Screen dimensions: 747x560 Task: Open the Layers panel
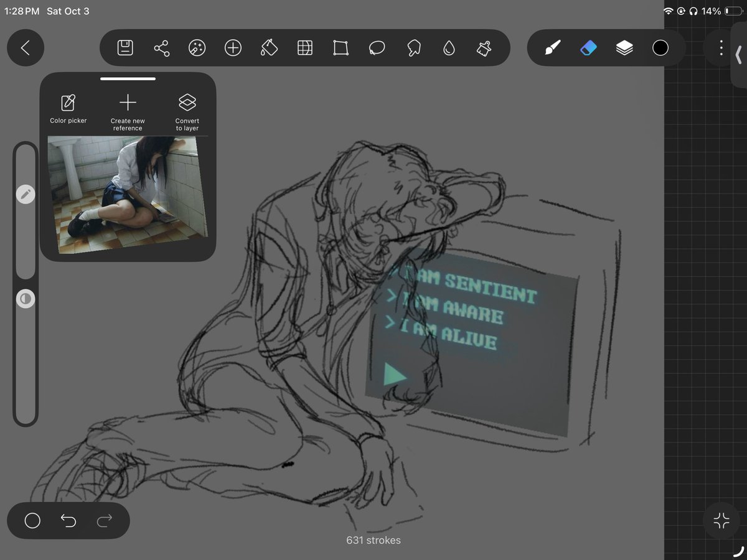[x=624, y=48]
